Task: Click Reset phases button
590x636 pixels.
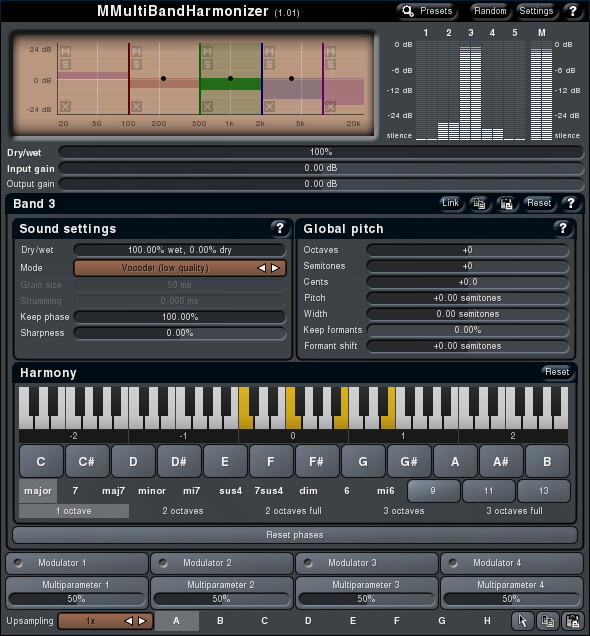Action: click(295, 535)
